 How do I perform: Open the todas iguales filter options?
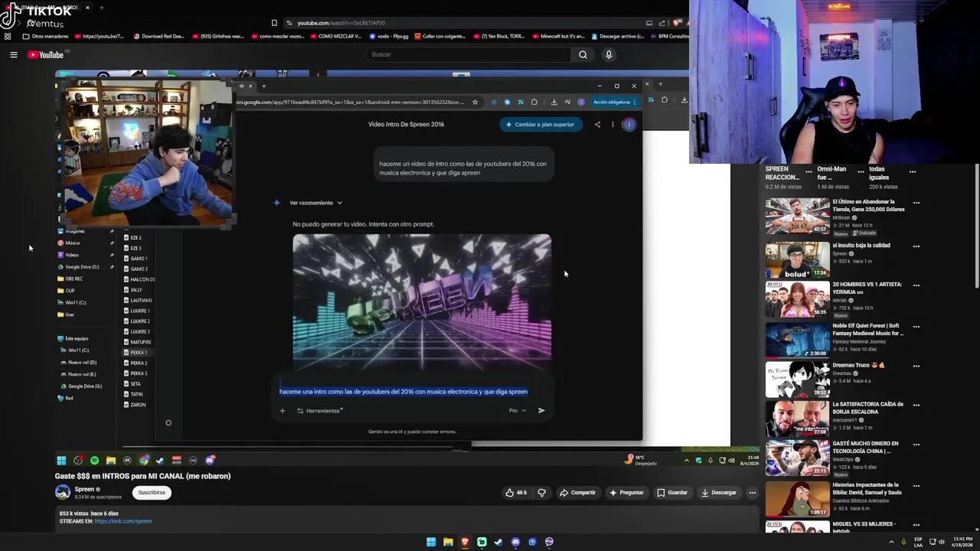(912, 172)
